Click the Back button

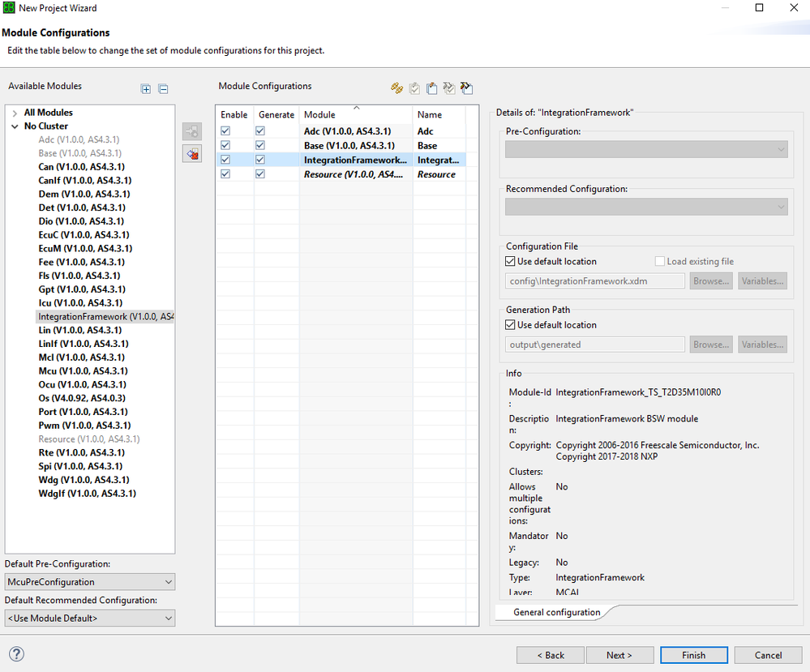[551, 655]
